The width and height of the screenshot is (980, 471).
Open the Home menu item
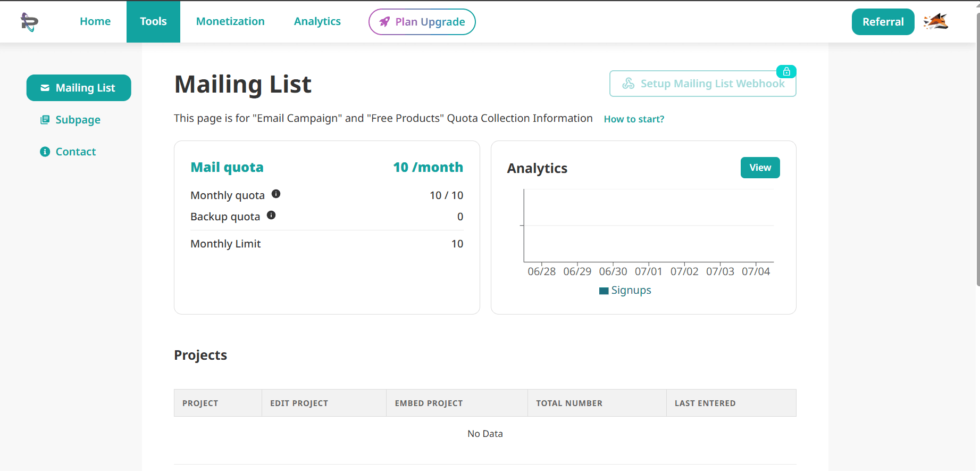[95, 22]
